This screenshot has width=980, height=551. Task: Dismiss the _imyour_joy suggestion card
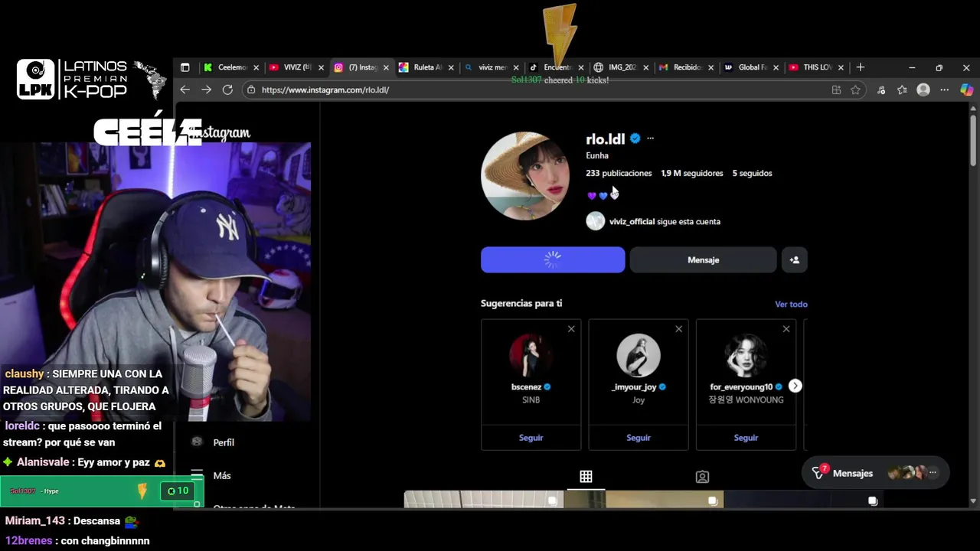click(678, 329)
